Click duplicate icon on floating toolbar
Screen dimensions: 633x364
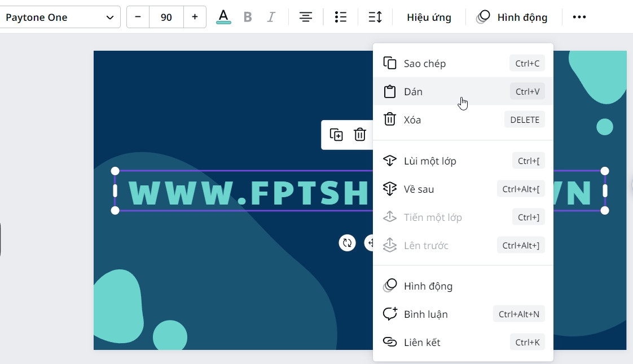(336, 135)
